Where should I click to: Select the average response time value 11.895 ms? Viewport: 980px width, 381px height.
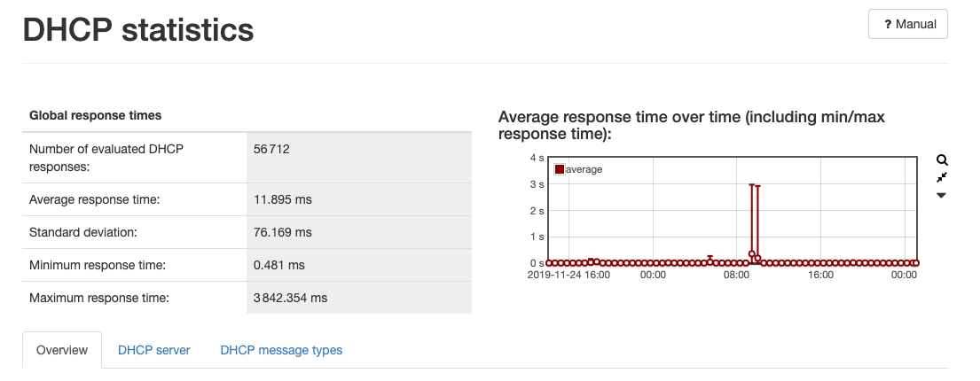coord(282,199)
